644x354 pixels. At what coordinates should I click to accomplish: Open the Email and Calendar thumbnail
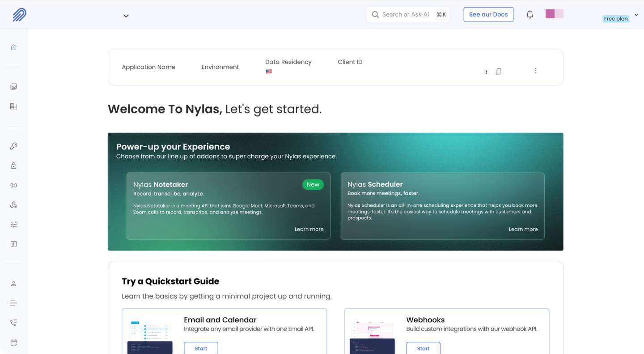tap(150, 337)
